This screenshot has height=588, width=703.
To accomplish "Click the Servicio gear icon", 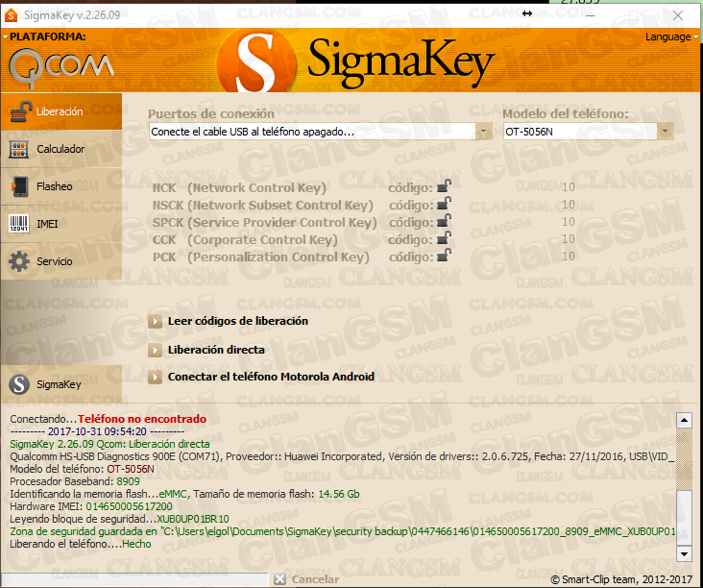I will click(19, 261).
